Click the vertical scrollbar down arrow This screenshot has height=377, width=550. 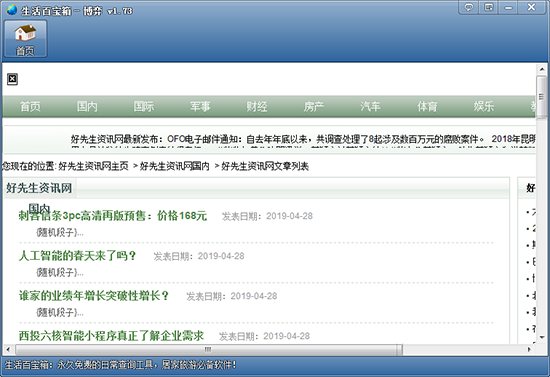pyautogui.click(x=542, y=337)
